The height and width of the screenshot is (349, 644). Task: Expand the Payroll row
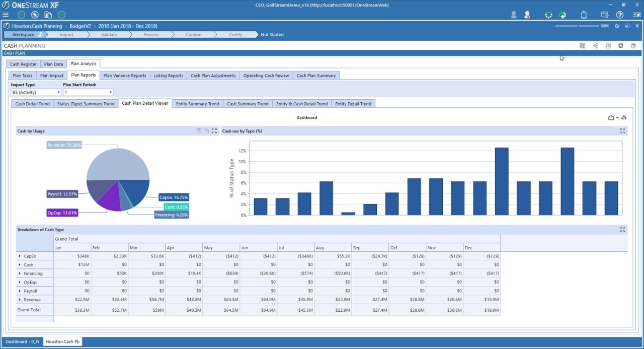point(20,291)
